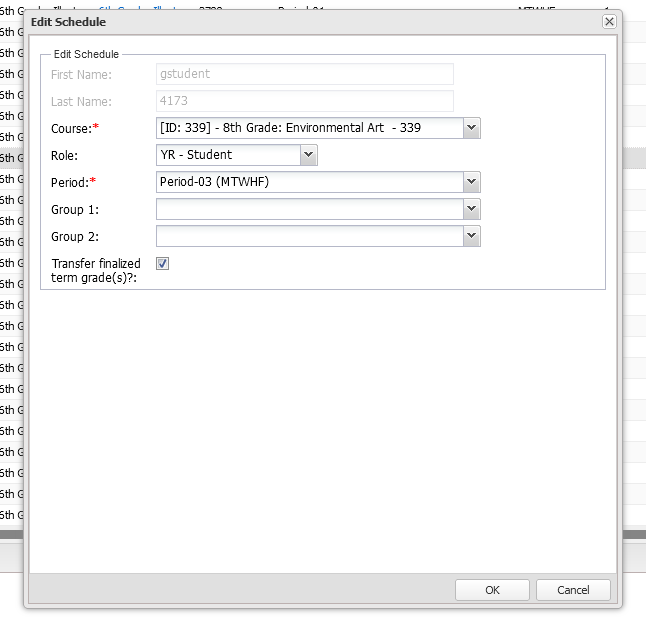Expand the Course dropdown arrow
Image resolution: width=646 pixels, height=633 pixels.
pyautogui.click(x=472, y=128)
